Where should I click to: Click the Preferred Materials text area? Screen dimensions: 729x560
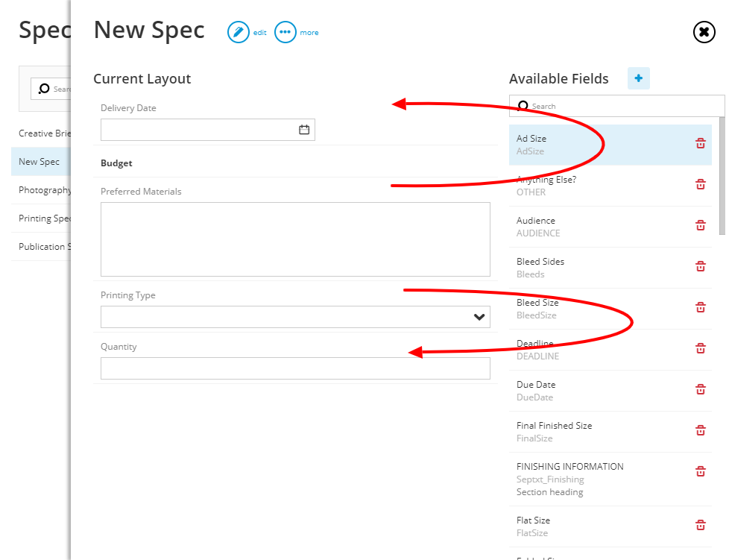pyautogui.click(x=295, y=239)
